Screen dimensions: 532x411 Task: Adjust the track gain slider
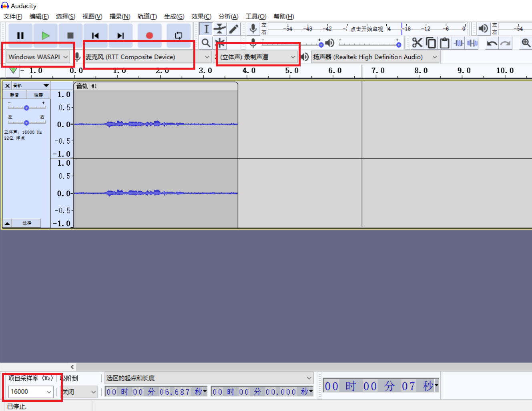26,108
